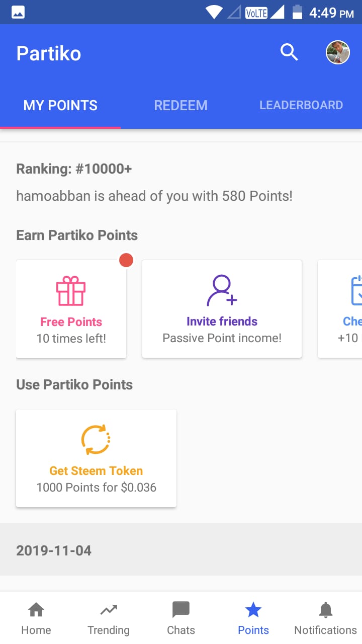The height and width of the screenshot is (644, 362).
Task: Tap the search magnifier icon
Action: pos(289,52)
